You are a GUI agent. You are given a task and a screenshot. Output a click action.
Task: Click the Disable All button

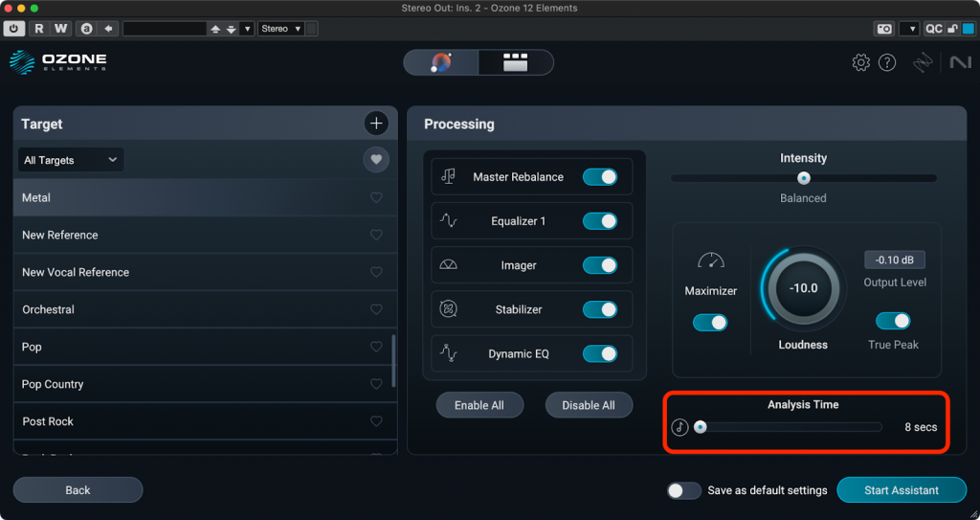(589, 405)
